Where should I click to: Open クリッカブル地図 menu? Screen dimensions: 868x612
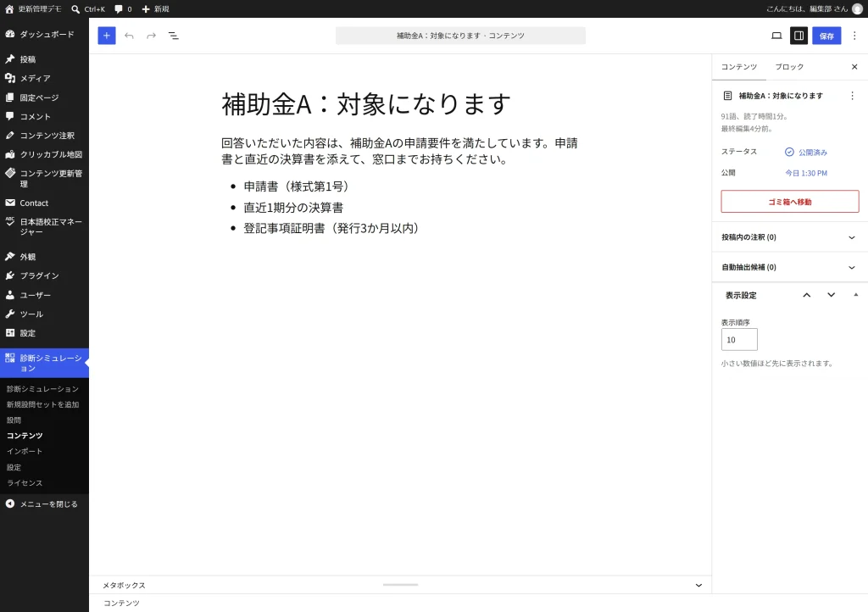point(44,154)
